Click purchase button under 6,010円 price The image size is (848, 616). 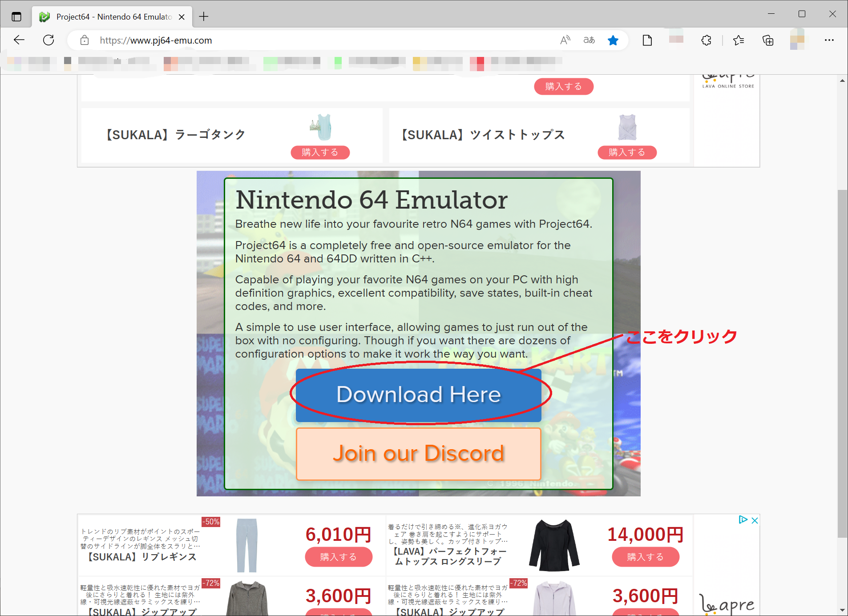[338, 557]
